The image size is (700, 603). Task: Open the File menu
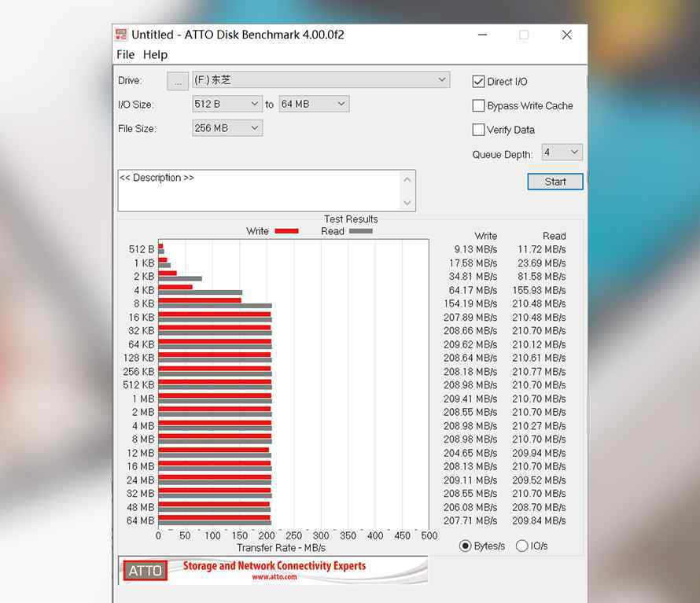point(125,54)
